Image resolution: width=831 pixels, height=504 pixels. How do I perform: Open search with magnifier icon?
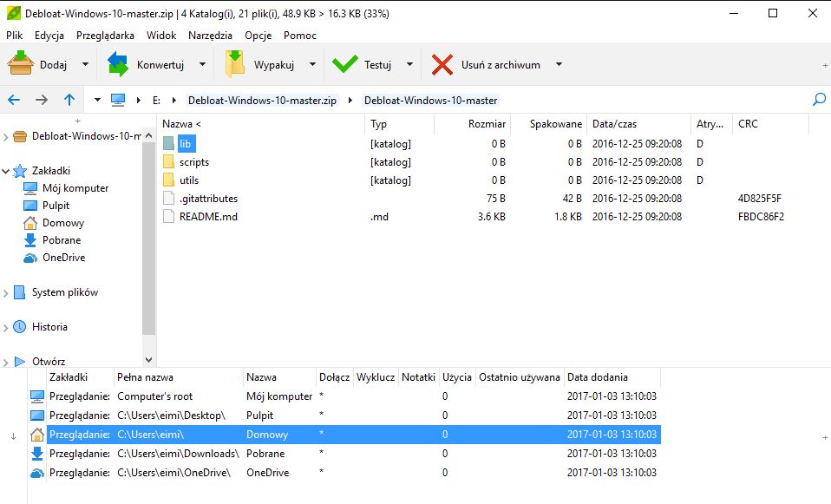pos(819,100)
